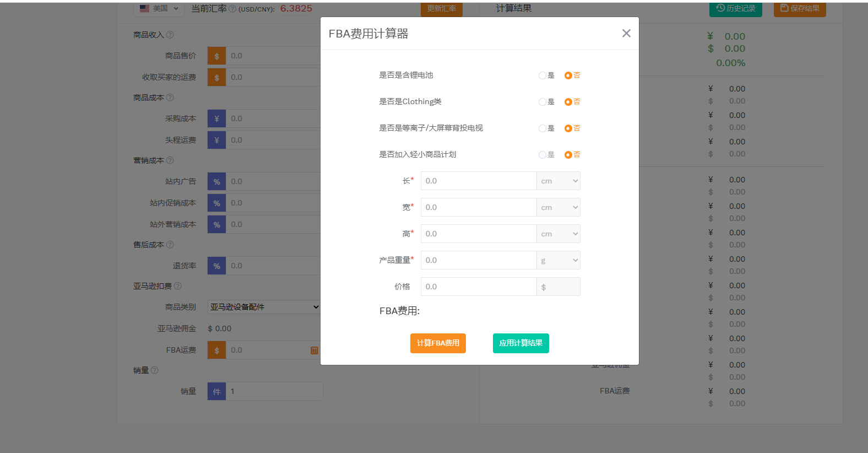Click the 保存结果 button
The image size is (868, 453).
click(x=800, y=8)
